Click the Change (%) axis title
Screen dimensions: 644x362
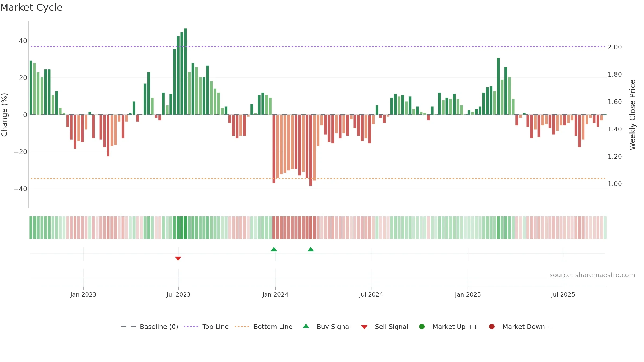pos(5,115)
